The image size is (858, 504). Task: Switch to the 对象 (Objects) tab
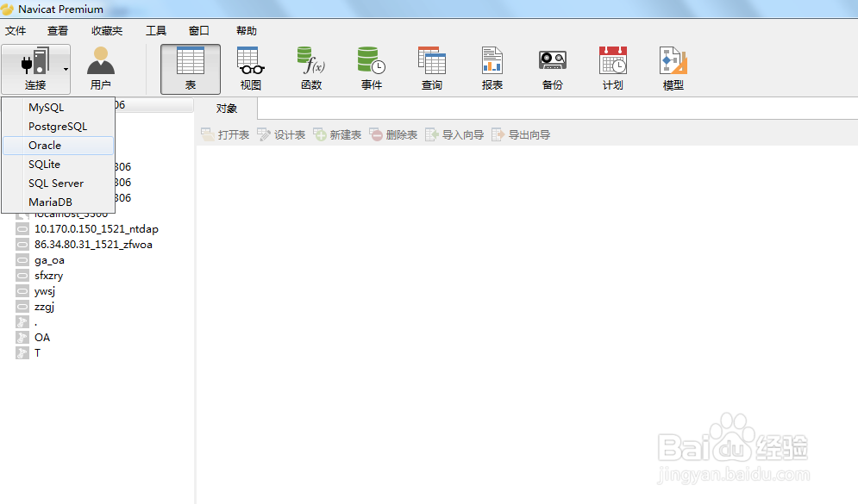[x=227, y=109]
